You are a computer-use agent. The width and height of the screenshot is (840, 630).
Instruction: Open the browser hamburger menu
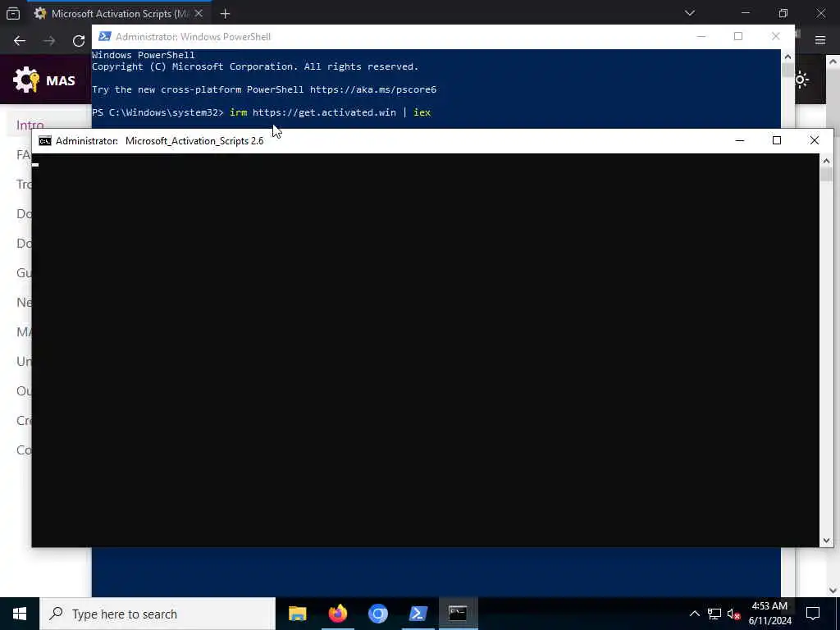[x=820, y=40]
